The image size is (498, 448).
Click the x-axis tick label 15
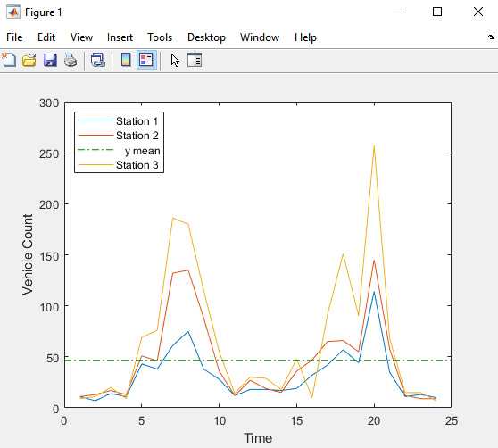(296, 421)
